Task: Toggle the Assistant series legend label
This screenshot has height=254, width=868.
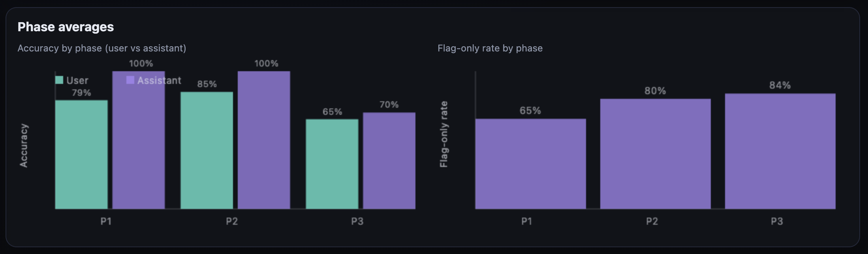Action: click(x=159, y=80)
